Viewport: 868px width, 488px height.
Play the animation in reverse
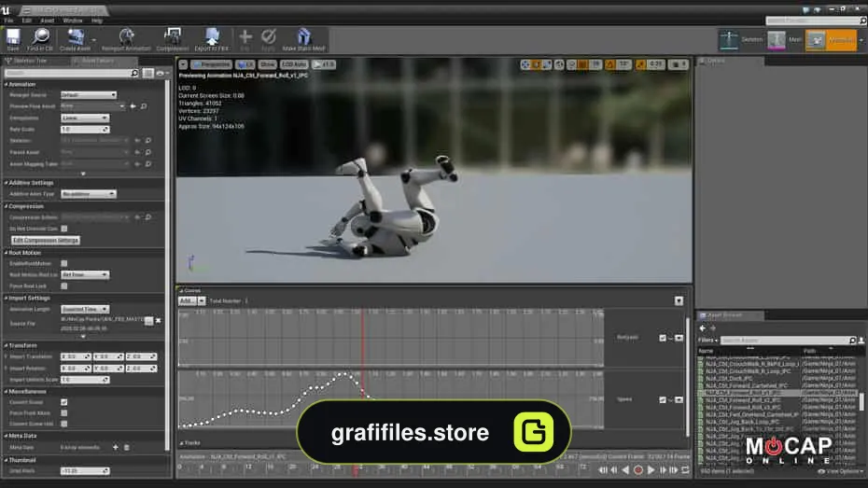(625, 470)
